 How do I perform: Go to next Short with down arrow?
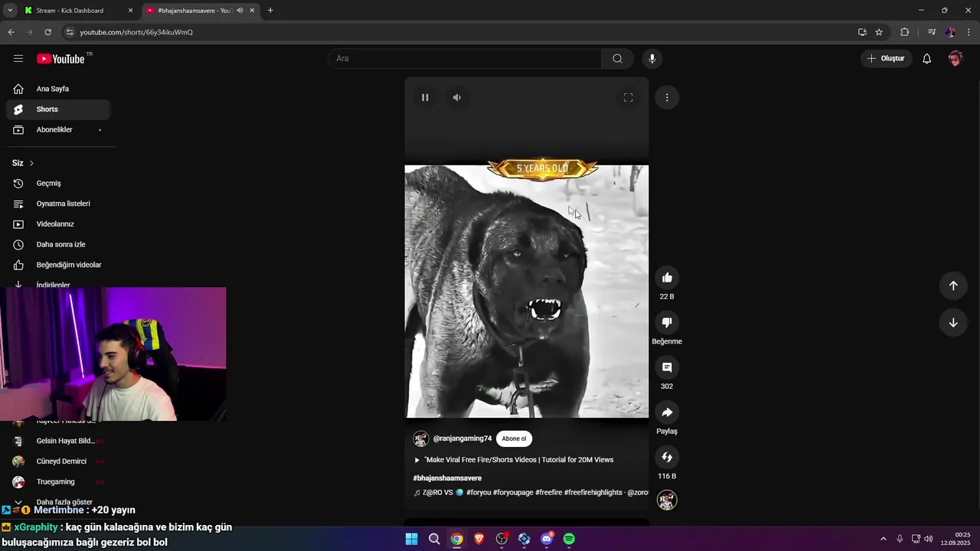(953, 322)
